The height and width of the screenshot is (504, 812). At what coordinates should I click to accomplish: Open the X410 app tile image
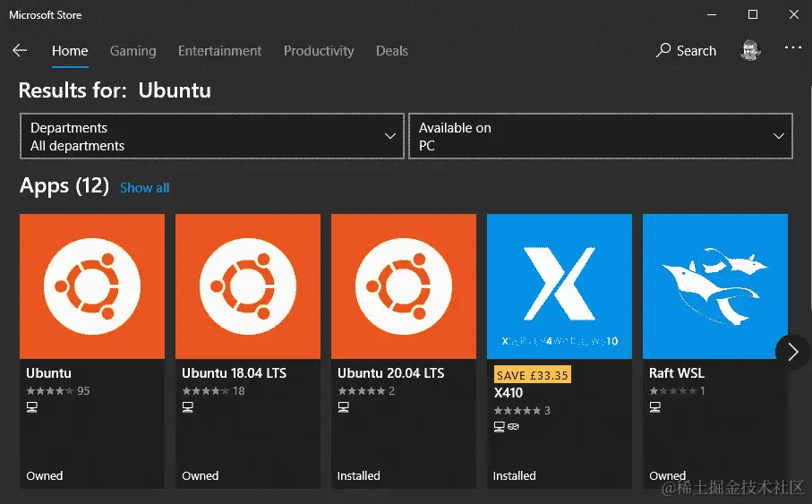pyautogui.click(x=560, y=286)
